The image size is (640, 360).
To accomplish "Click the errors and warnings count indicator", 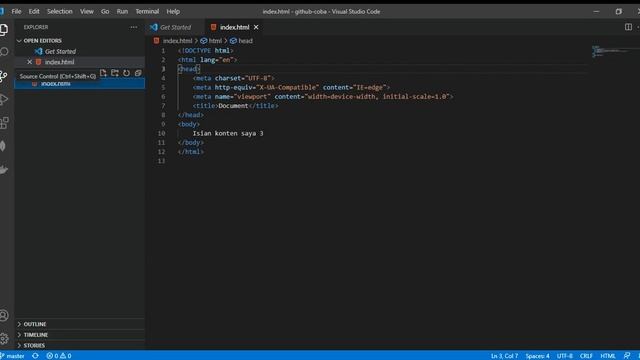I will coord(59,356).
